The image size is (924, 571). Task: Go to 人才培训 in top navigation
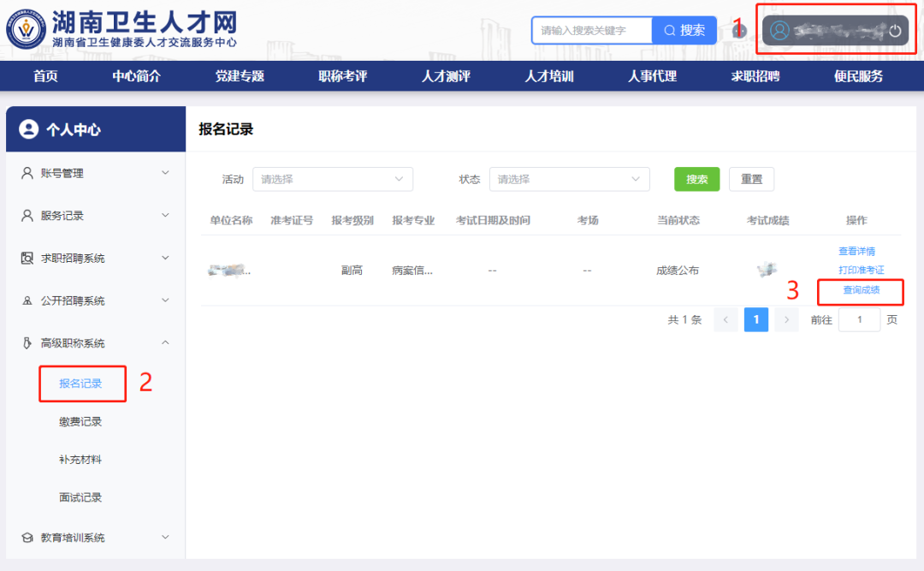[548, 76]
